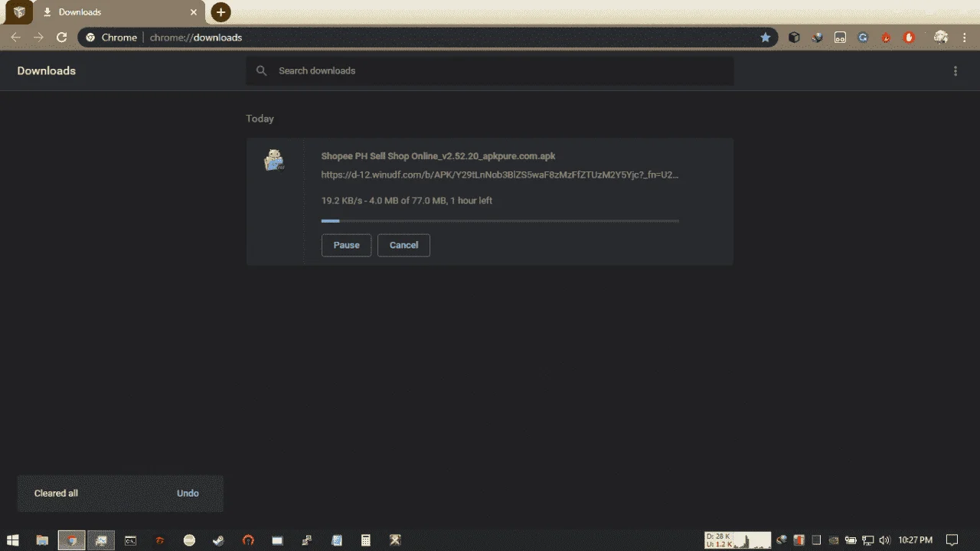Open the clock showing 10:27 PM
980x551 pixels.
click(x=916, y=540)
